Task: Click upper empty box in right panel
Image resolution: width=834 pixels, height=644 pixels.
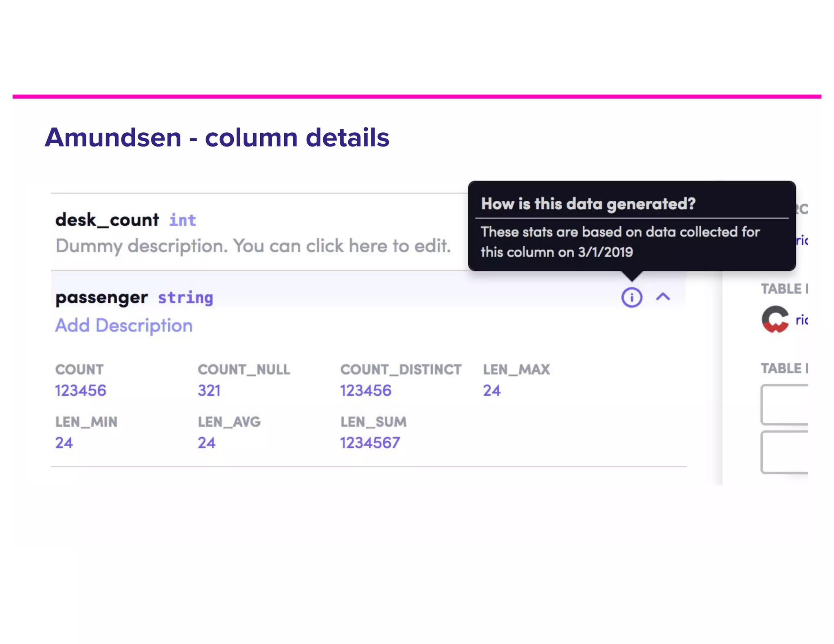Action: [x=785, y=405]
